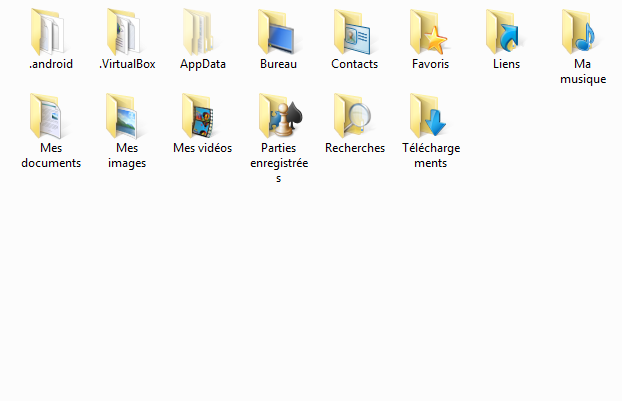Viewport: 622px width, 401px height.
Task: Select the Bureau desktop folder icon
Action: [x=276, y=32]
